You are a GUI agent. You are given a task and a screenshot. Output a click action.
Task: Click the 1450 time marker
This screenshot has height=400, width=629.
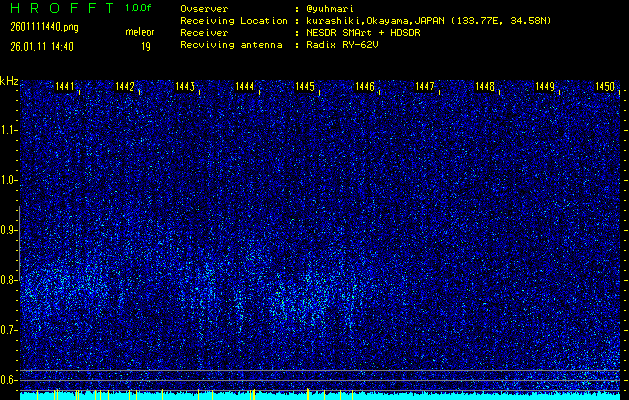tap(605, 87)
